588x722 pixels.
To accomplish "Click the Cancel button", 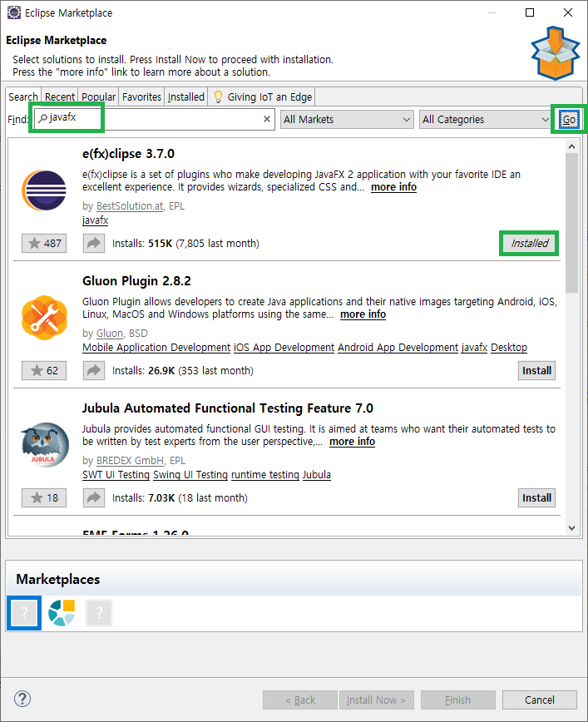I will click(540, 700).
